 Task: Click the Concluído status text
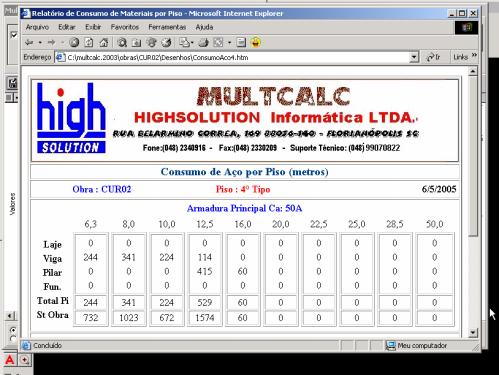(x=47, y=346)
